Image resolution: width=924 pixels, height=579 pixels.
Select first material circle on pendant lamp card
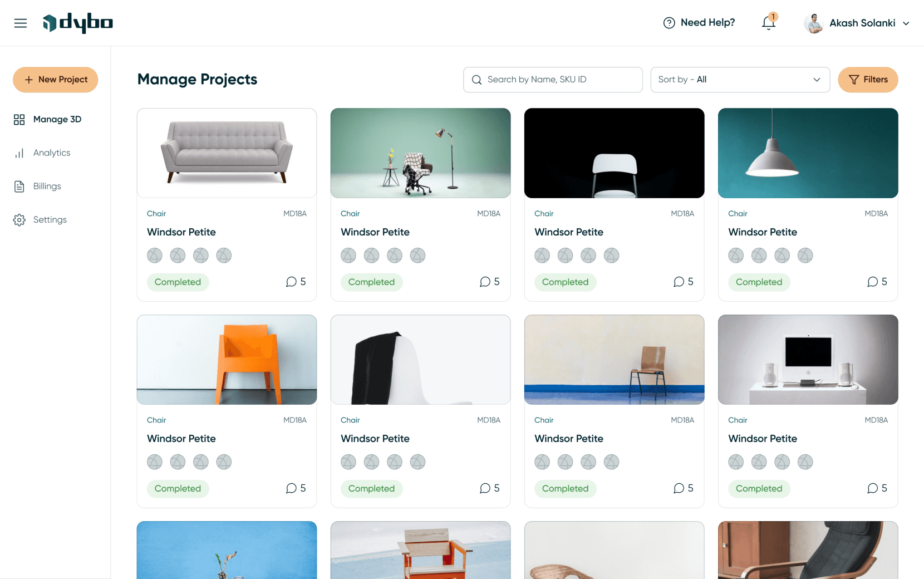point(736,256)
